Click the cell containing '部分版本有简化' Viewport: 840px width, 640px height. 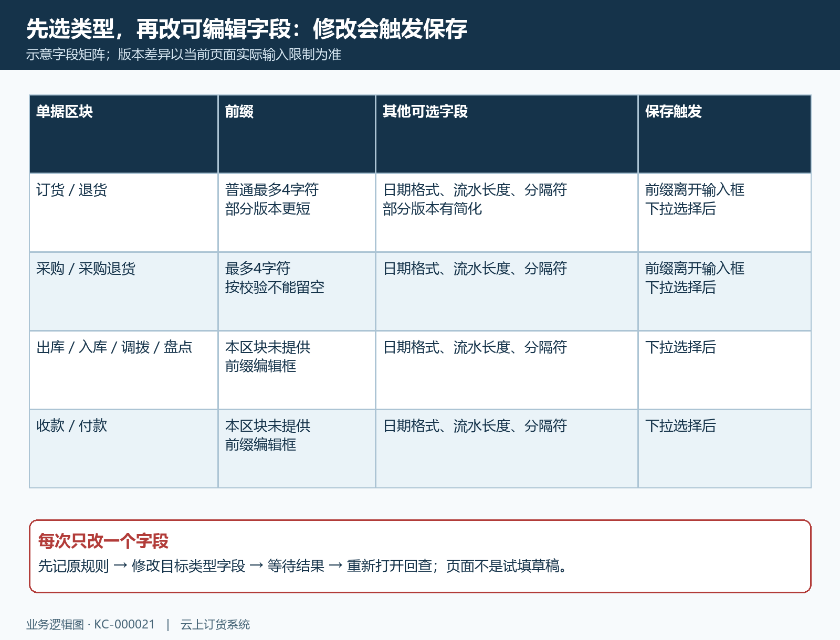[x=507, y=213]
